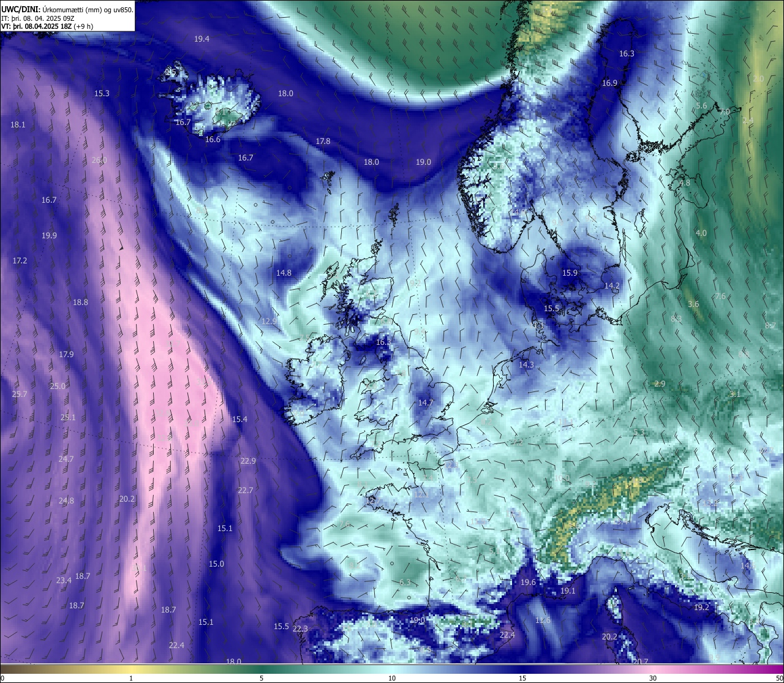Select the 16.3 value over northern Scandinavia
Image resolution: width=784 pixels, height=683 pixels.
click(627, 53)
